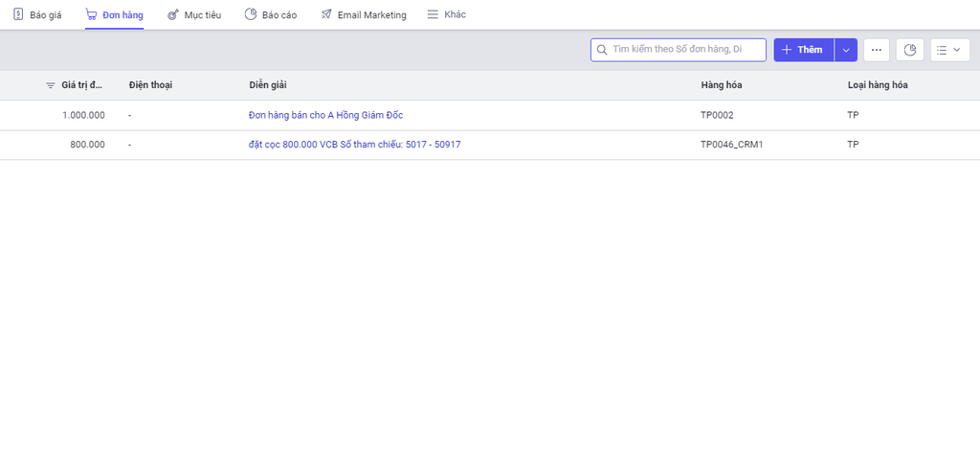Viewport: 980px width, 476px height.
Task: Click the TP0046_CRM1 product cell
Action: pyautogui.click(x=732, y=145)
